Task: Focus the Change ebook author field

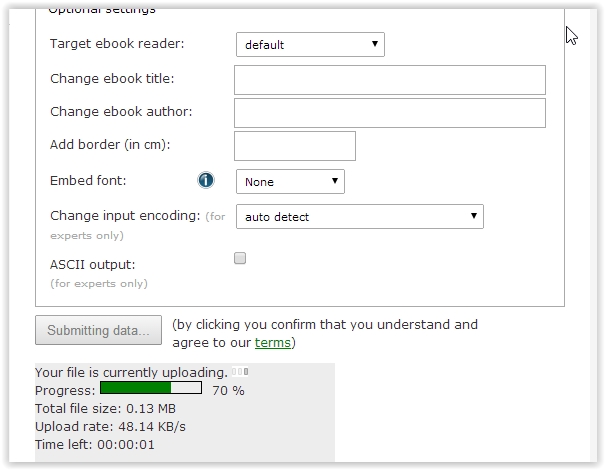Action: [x=389, y=113]
